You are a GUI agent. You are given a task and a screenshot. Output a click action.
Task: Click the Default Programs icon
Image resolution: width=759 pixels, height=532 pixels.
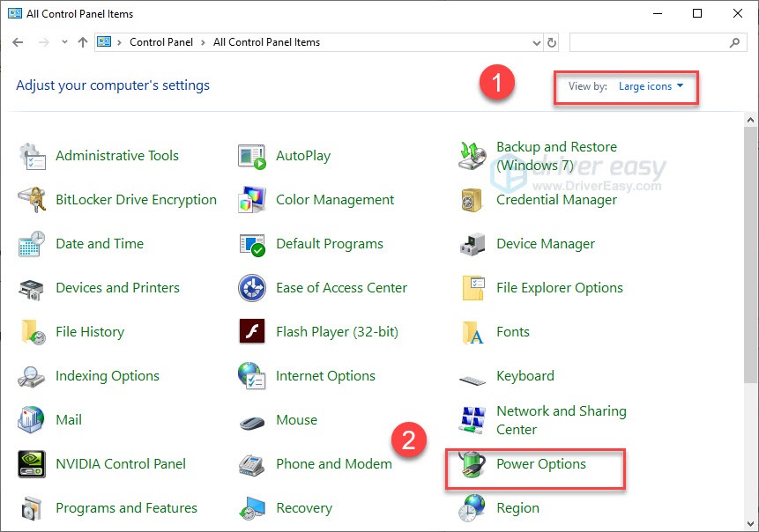[252, 244]
